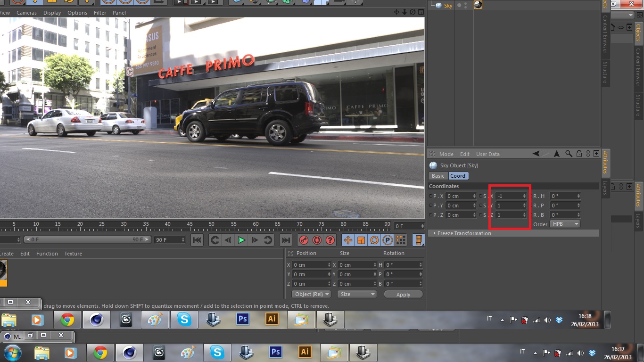Go to end of the animation

[x=286, y=240]
